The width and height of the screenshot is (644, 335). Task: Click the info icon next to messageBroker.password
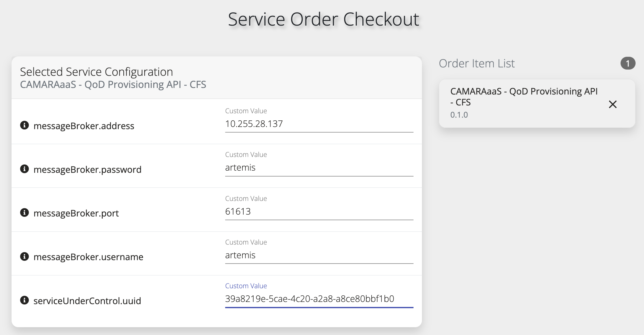(24, 169)
